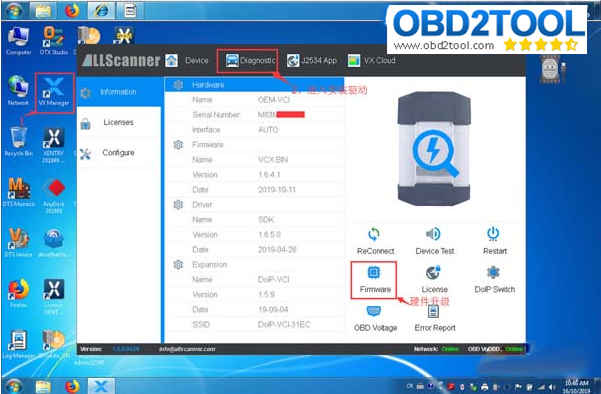Open the VX Cloud tab
Viewport: 601px width, 394px height.
[372, 61]
